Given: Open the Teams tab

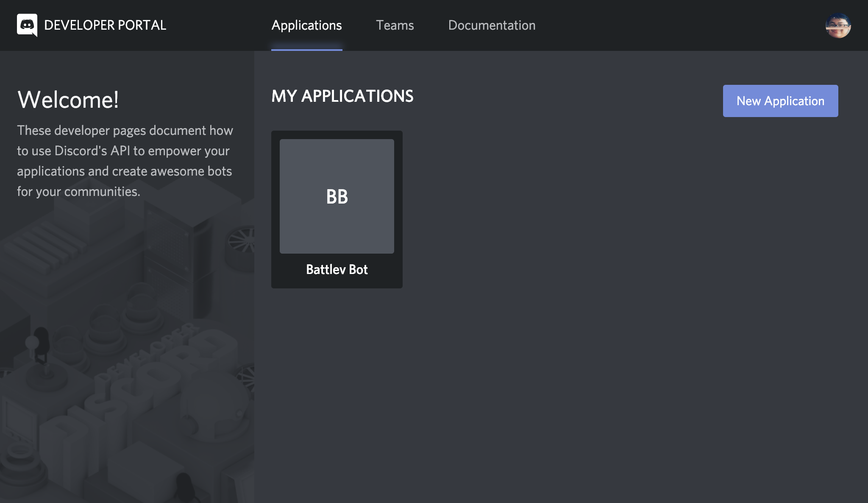Looking at the screenshot, I should pyautogui.click(x=395, y=25).
